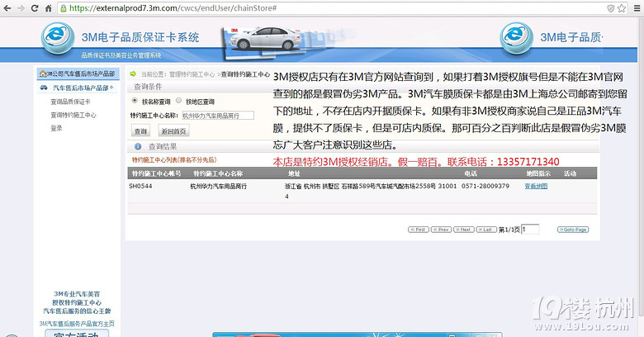Screen dimensions: 644x337
Task: Open 查询品质保证卡 in the sidebar
Action: pyautogui.click(x=70, y=102)
